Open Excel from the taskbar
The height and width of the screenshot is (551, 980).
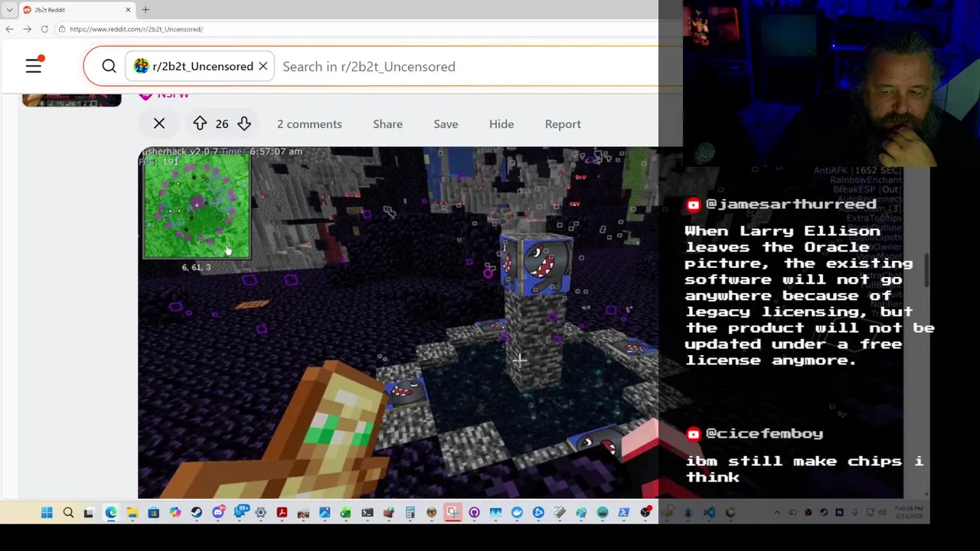point(345,513)
